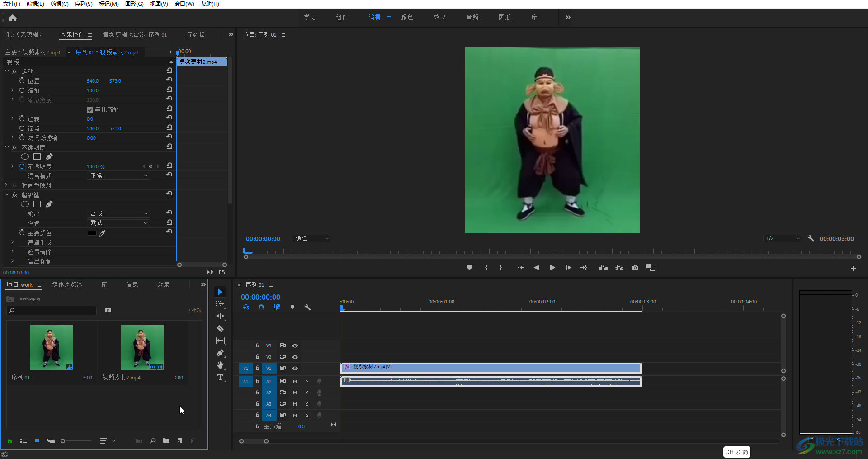
Task: Select the Track Select Forward tool
Action: [x=220, y=304]
